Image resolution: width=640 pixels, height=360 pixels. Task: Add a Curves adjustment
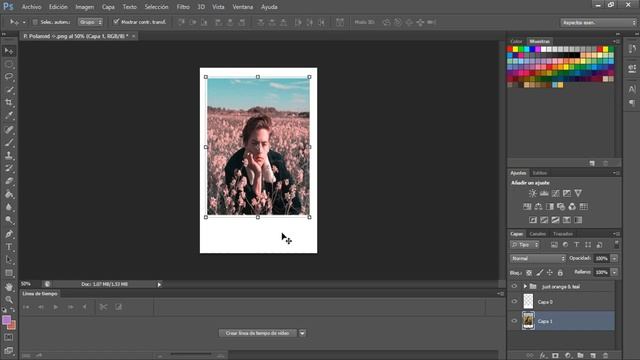pyautogui.click(x=556, y=193)
